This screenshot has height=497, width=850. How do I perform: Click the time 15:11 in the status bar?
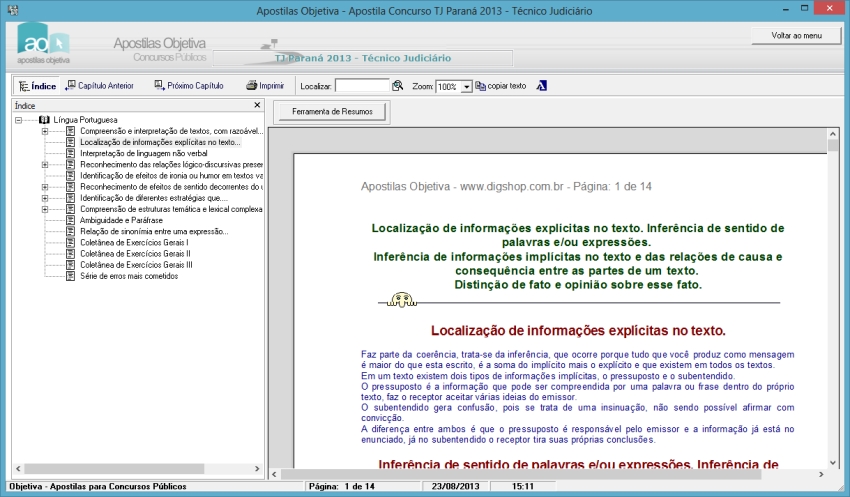click(523, 486)
